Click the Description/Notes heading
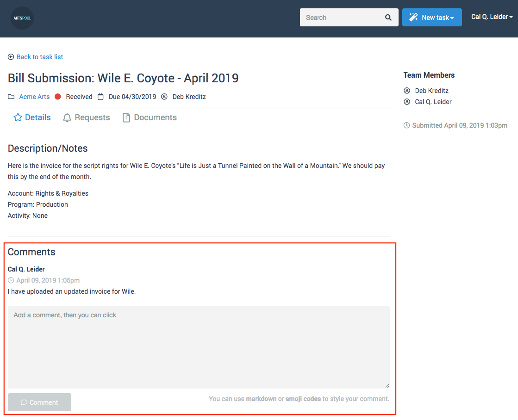Screen dimensions: 518x420 pyautogui.click(x=48, y=148)
